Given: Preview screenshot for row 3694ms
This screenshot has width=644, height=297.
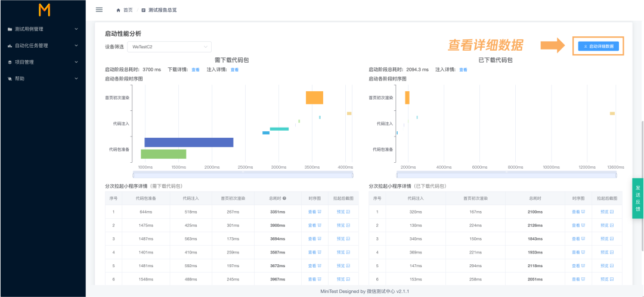Looking at the screenshot, I should [343, 239].
